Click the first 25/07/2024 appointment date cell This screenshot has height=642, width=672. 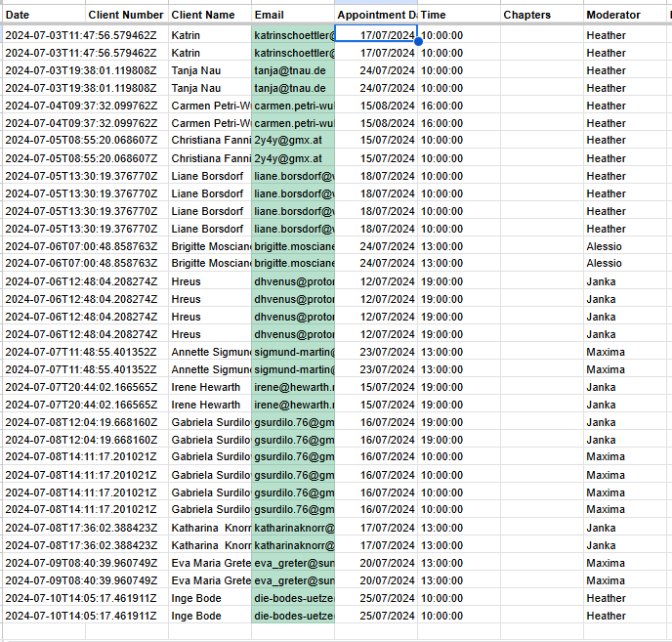pos(376,598)
